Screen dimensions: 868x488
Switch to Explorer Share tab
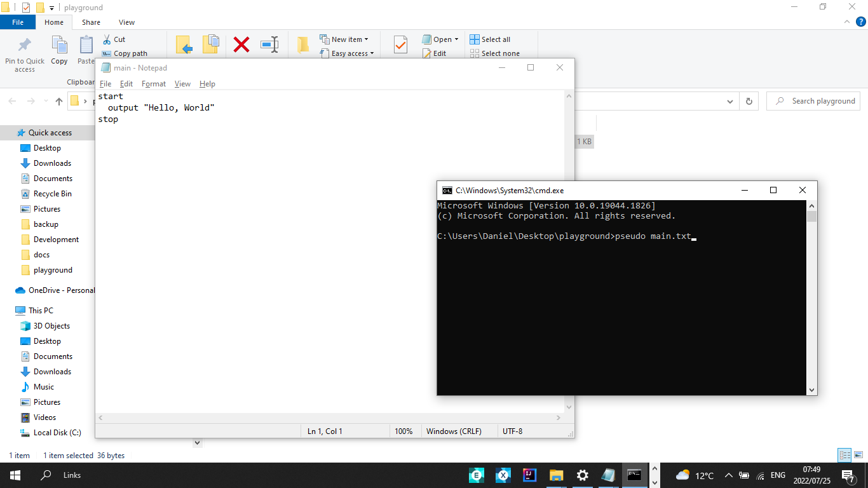click(x=91, y=22)
